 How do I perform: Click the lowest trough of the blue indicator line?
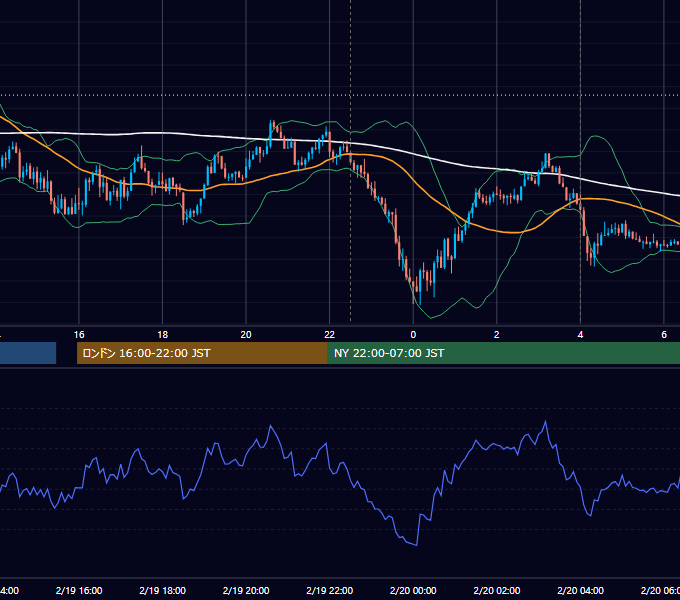416,545
